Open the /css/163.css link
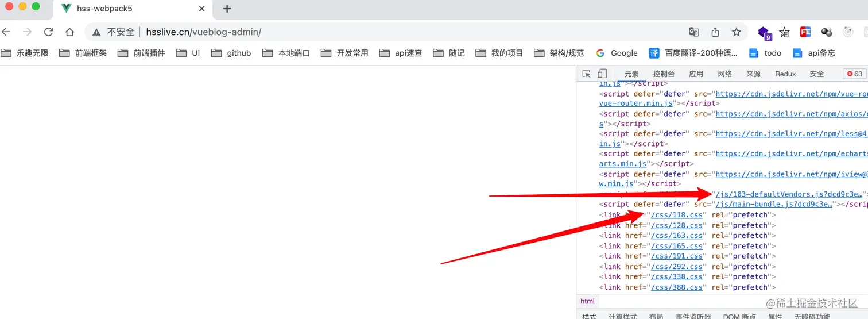868x319 pixels. (x=677, y=236)
